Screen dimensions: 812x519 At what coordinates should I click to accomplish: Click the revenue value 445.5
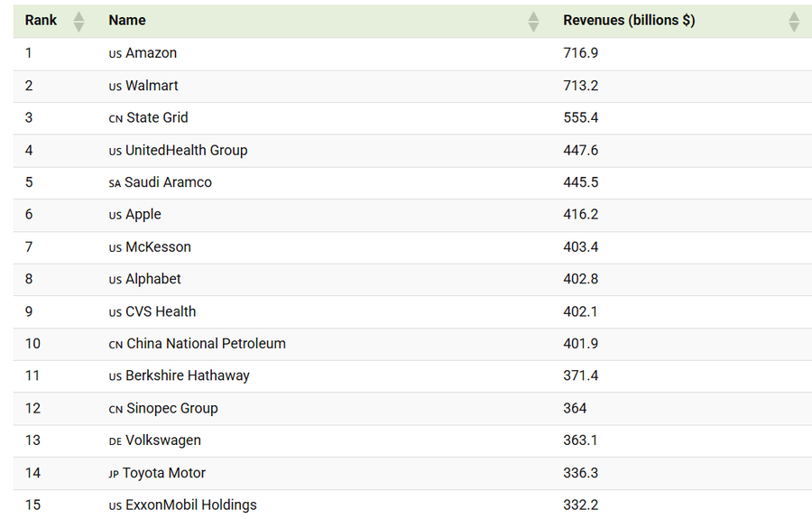click(580, 182)
